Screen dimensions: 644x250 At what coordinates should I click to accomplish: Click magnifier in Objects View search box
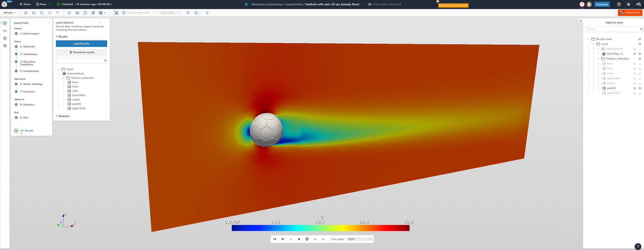click(641, 29)
